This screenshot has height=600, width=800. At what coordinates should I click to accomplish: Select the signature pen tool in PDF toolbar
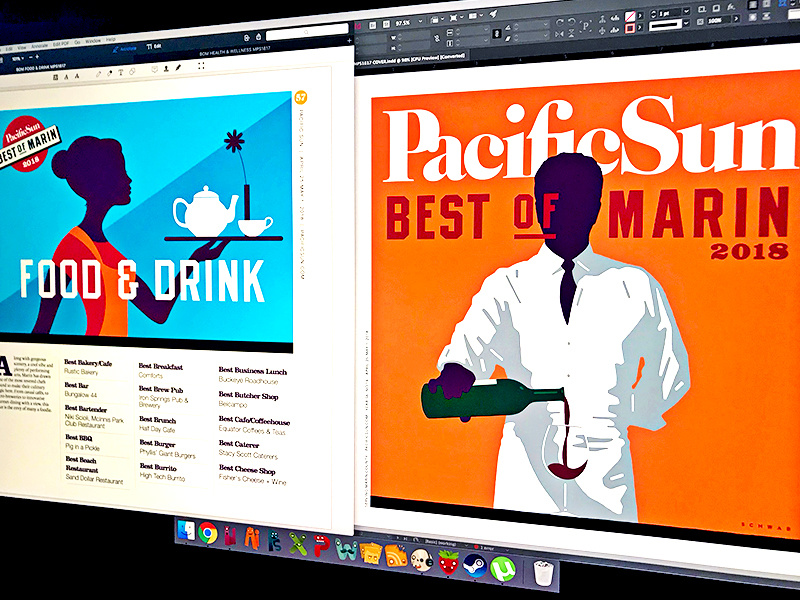tap(178, 67)
